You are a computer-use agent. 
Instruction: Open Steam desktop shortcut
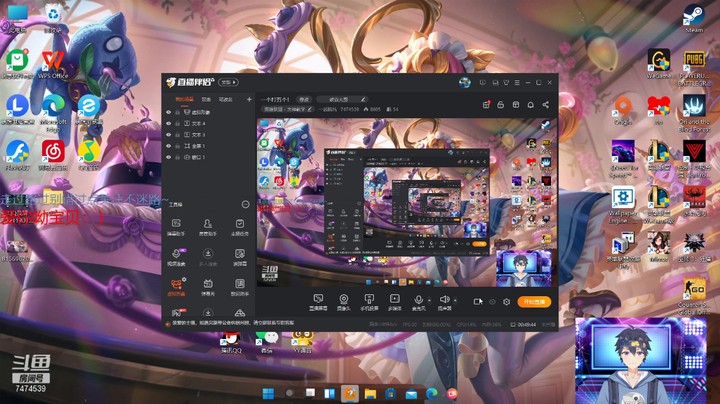click(x=693, y=18)
